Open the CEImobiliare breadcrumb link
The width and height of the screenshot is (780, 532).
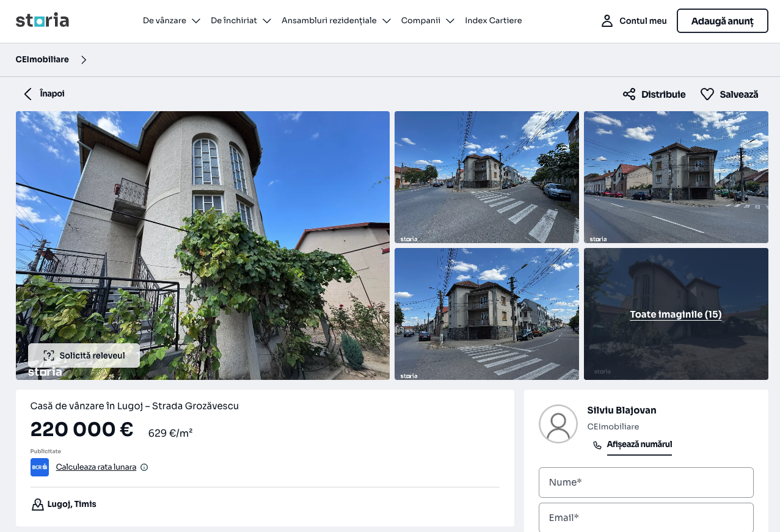pyautogui.click(x=42, y=59)
